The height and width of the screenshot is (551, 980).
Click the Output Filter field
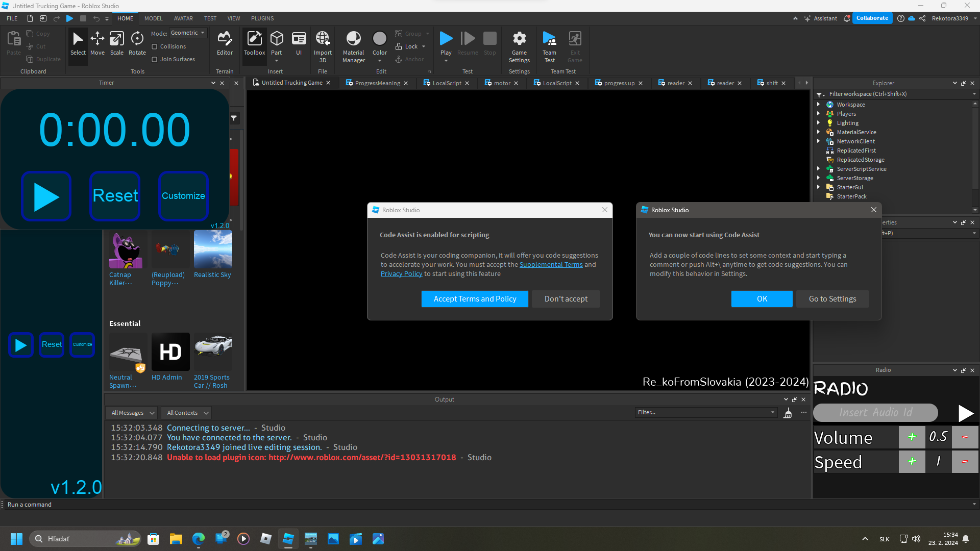706,412
